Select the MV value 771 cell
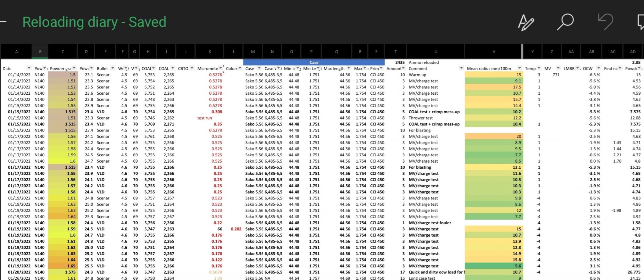 click(552, 75)
